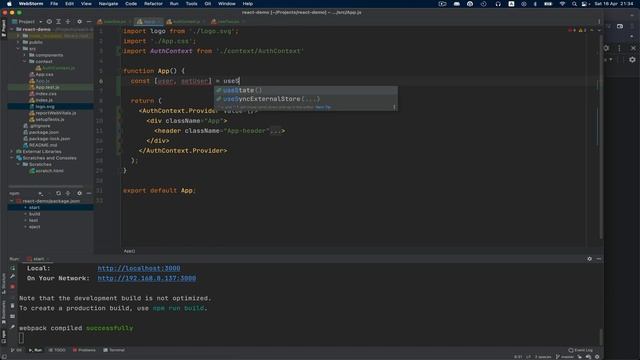Expand the public folder
Screen dimensions: 640x360
[x=18, y=42]
